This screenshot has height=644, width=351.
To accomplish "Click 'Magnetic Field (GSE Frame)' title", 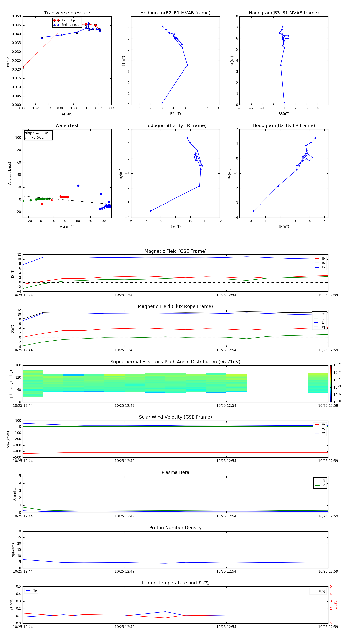I will click(x=175, y=251).
